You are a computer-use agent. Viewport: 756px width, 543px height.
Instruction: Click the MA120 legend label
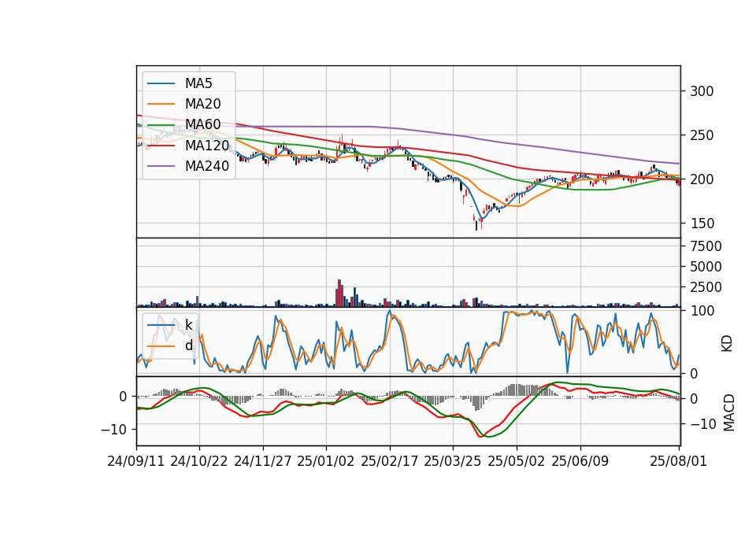tap(207, 145)
